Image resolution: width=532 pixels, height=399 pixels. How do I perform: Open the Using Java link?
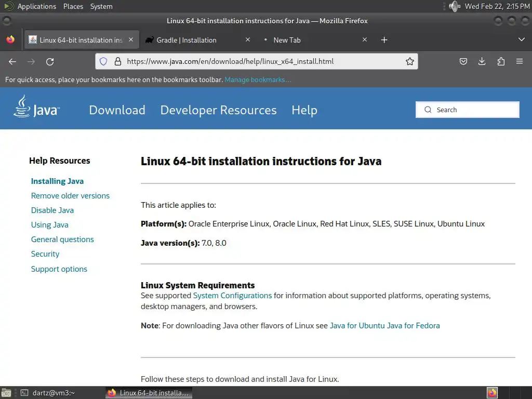pyautogui.click(x=49, y=225)
